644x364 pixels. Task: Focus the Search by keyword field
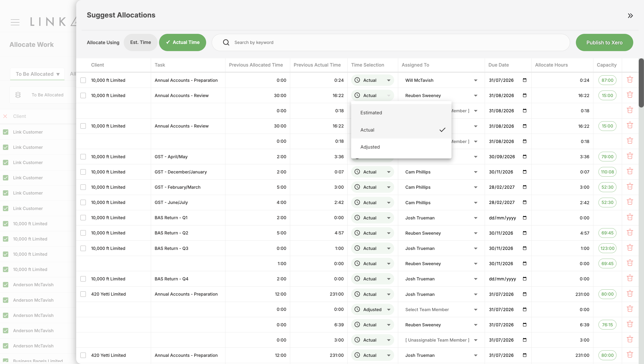coord(391,43)
